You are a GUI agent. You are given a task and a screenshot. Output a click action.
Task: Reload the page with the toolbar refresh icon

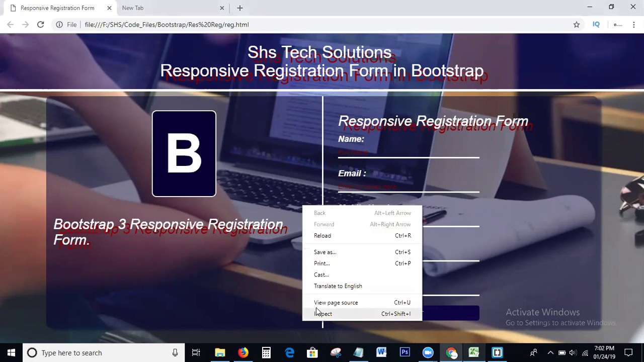click(x=40, y=24)
